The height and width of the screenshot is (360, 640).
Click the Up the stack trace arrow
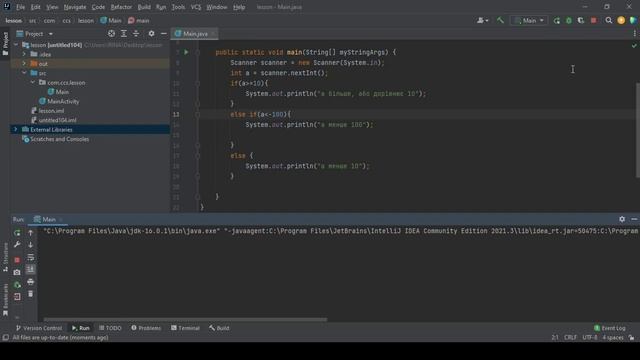coord(31,233)
